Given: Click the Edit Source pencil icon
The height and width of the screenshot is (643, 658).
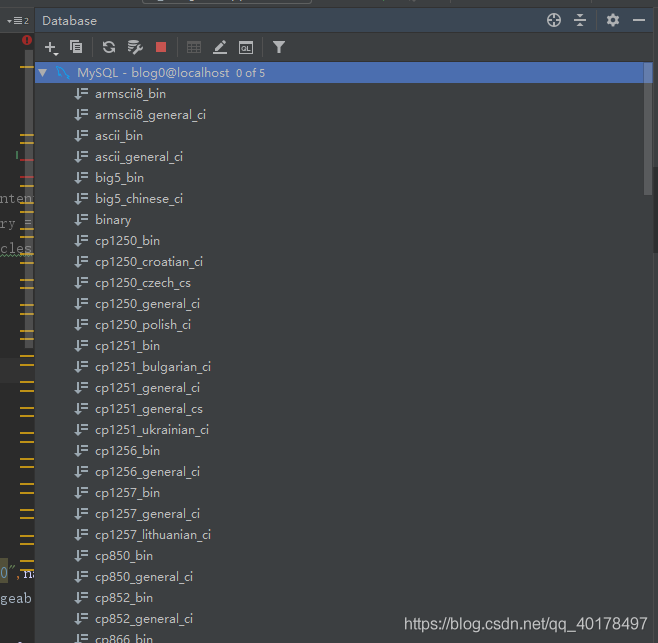Looking at the screenshot, I should [x=220, y=47].
